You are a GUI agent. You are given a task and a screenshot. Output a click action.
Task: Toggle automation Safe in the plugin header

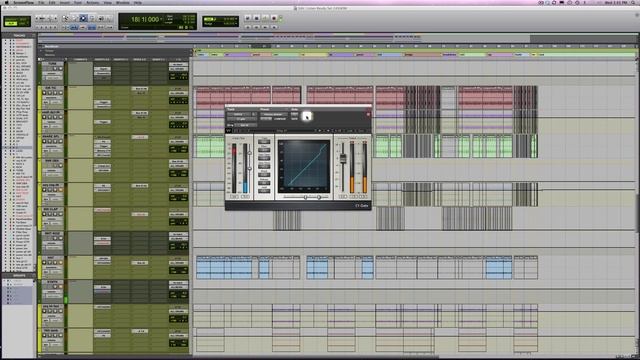tap(295, 119)
